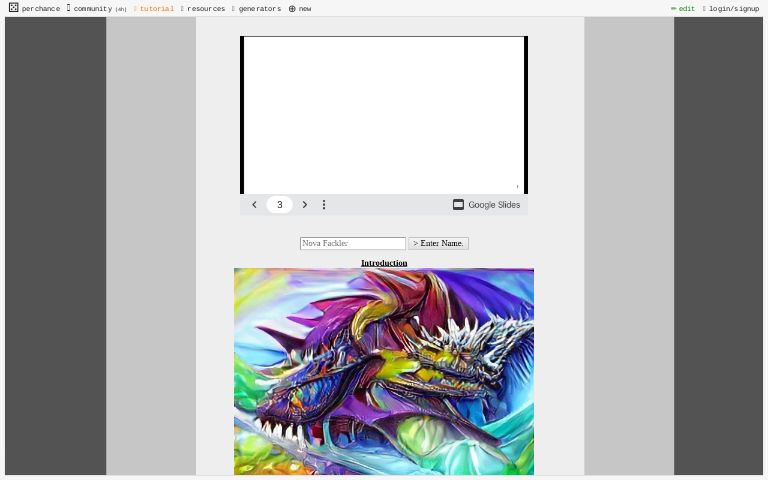Viewport: 768px width, 480px height.
Task: Click the Google Slides logo icon
Action: point(458,205)
